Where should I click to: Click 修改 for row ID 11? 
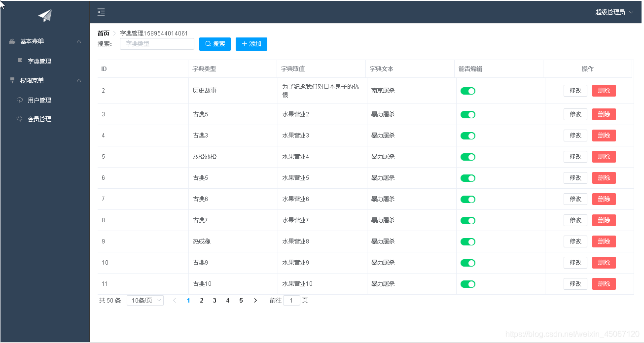tap(575, 284)
